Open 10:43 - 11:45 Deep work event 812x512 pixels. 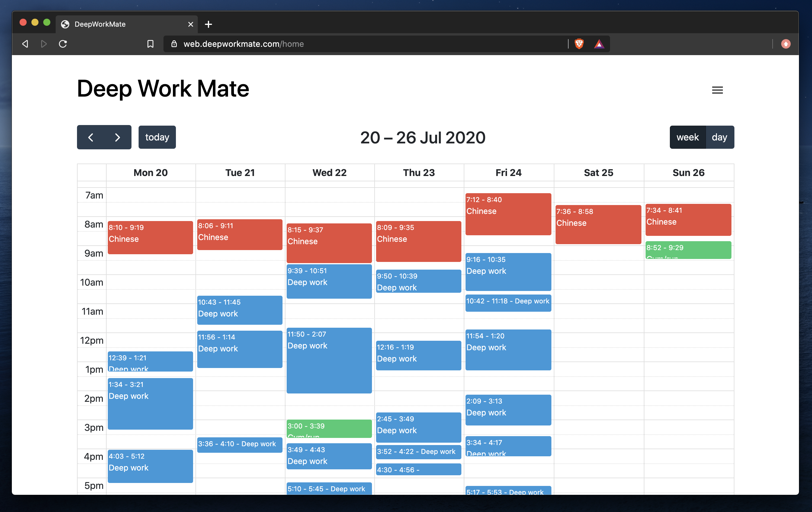tap(240, 310)
